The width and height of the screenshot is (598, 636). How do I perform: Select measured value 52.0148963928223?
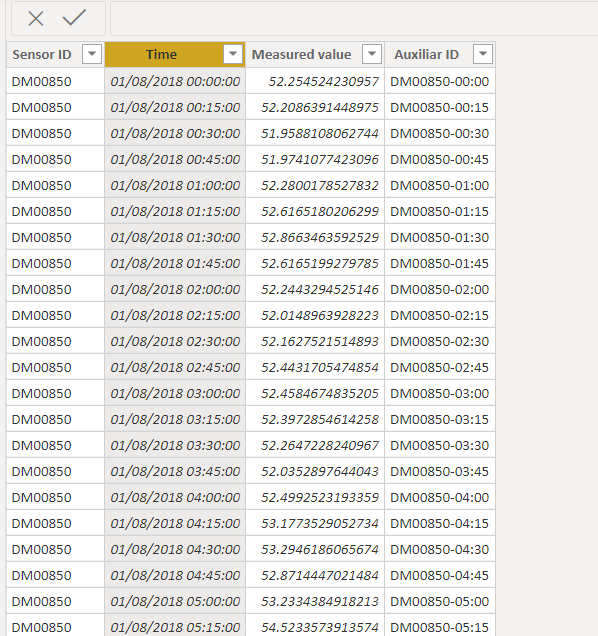(x=315, y=315)
